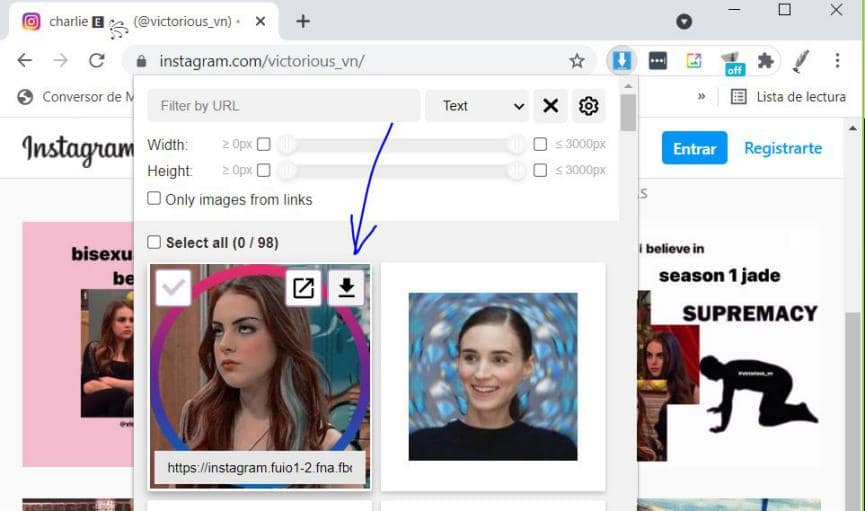Reload the Instagram page
Image resolution: width=865 pixels, height=511 pixels.
point(97,60)
